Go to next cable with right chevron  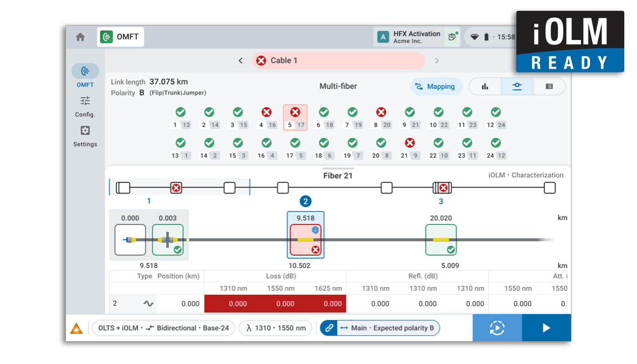coord(437,61)
